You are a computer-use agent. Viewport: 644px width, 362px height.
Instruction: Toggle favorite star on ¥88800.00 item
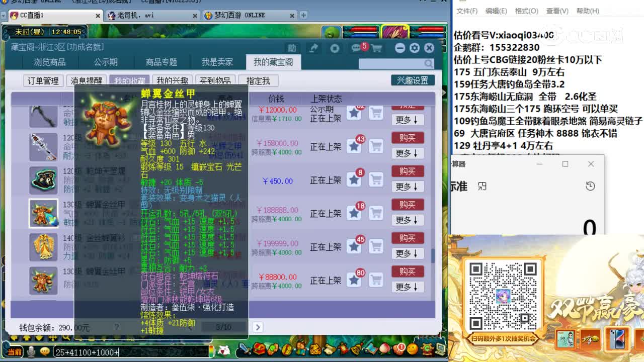(x=354, y=280)
